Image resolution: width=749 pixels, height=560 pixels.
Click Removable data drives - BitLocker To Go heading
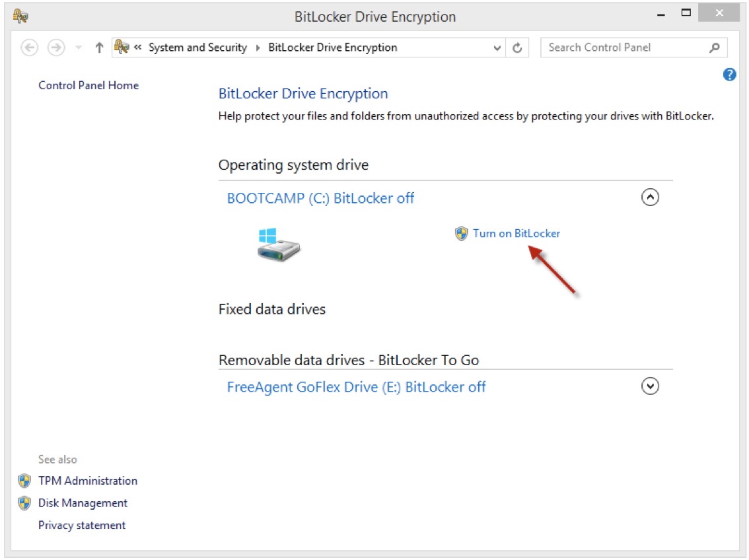click(x=349, y=361)
